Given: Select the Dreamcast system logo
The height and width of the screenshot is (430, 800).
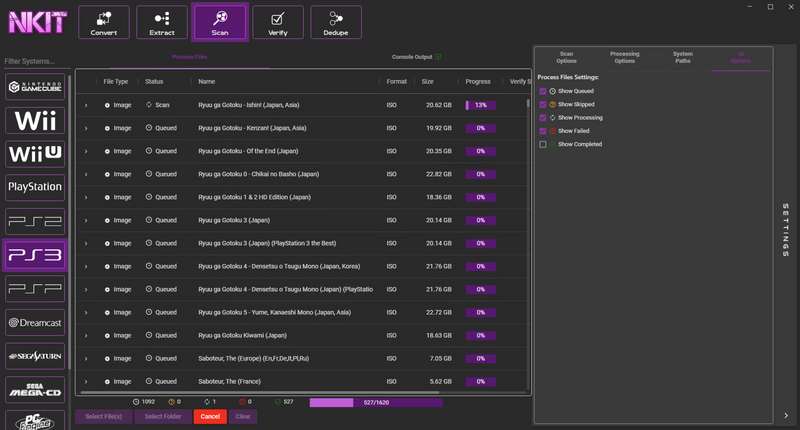Looking at the screenshot, I should pyautogui.click(x=35, y=322).
